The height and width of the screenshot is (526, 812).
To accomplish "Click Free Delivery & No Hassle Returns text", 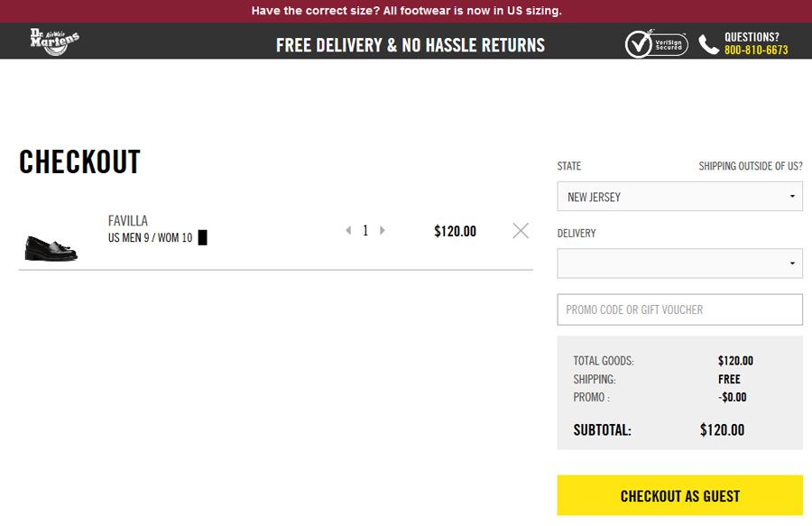I will 411,45.
